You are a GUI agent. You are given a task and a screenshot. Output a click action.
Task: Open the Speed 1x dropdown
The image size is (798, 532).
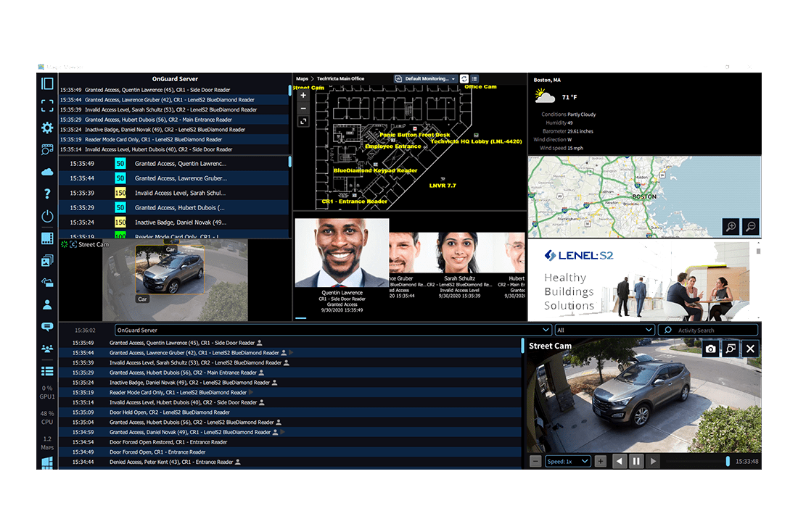pos(568,461)
